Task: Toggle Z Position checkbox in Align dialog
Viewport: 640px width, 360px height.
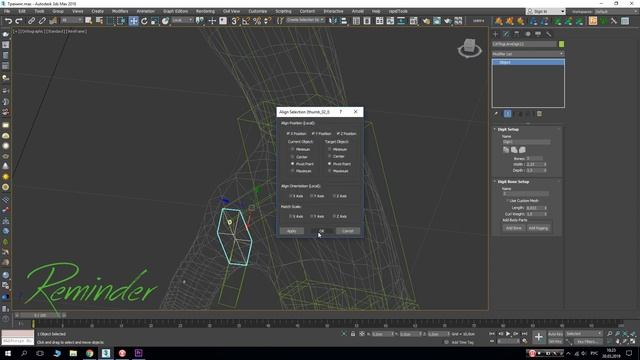Action: click(x=338, y=133)
